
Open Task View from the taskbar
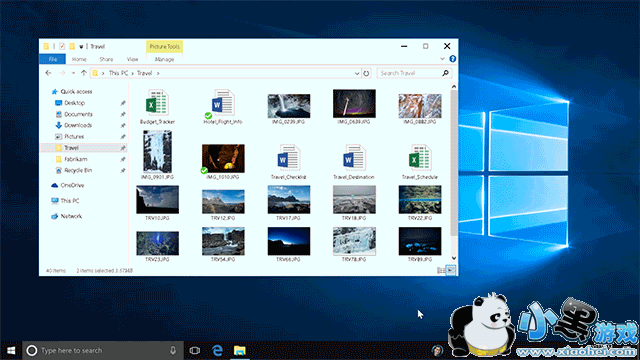pyautogui.click(x=195, y=351)
